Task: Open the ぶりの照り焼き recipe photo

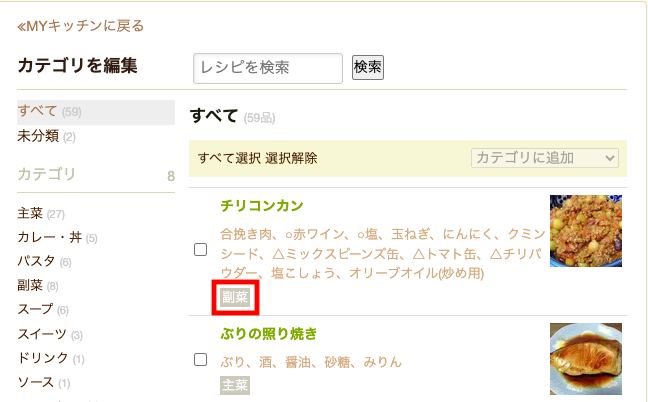Action: [x=586, y=359]
